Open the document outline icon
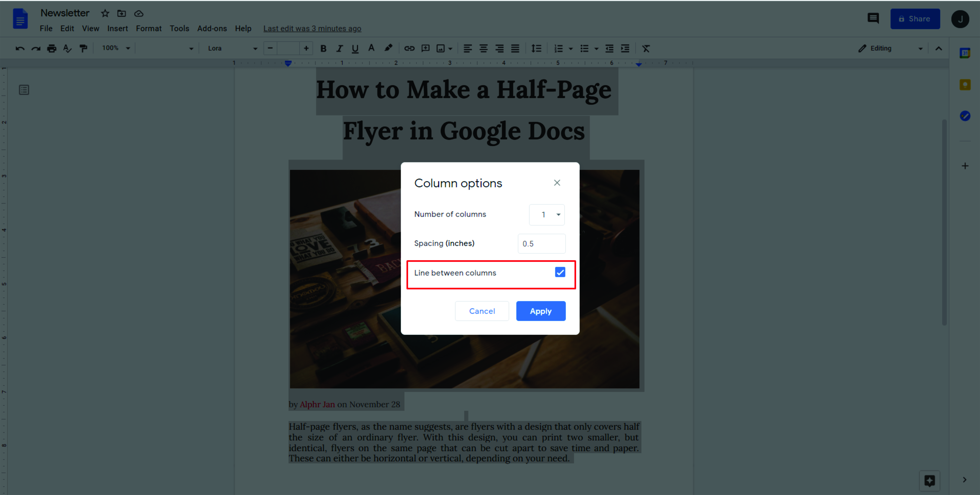The width and height of the screenshot is (980, 495). 24,90
